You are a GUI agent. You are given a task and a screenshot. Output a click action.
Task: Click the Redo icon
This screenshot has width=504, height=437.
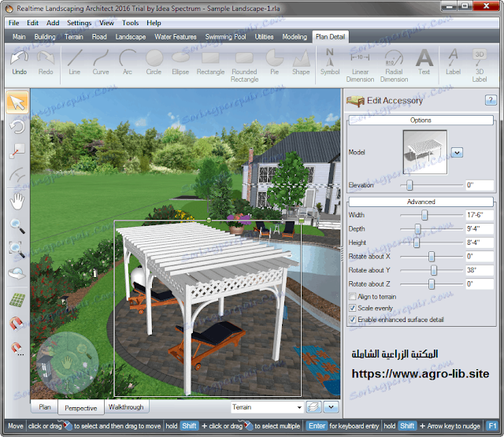pos(46,62)
